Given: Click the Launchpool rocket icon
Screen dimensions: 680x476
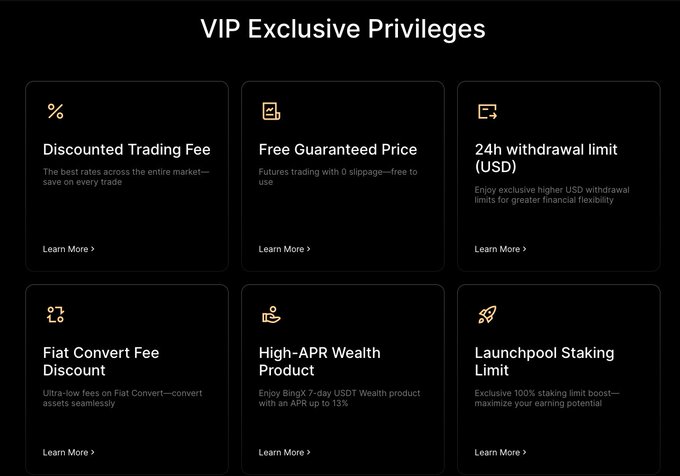Looking at the screenshot, I should click(x=487, y=315).
